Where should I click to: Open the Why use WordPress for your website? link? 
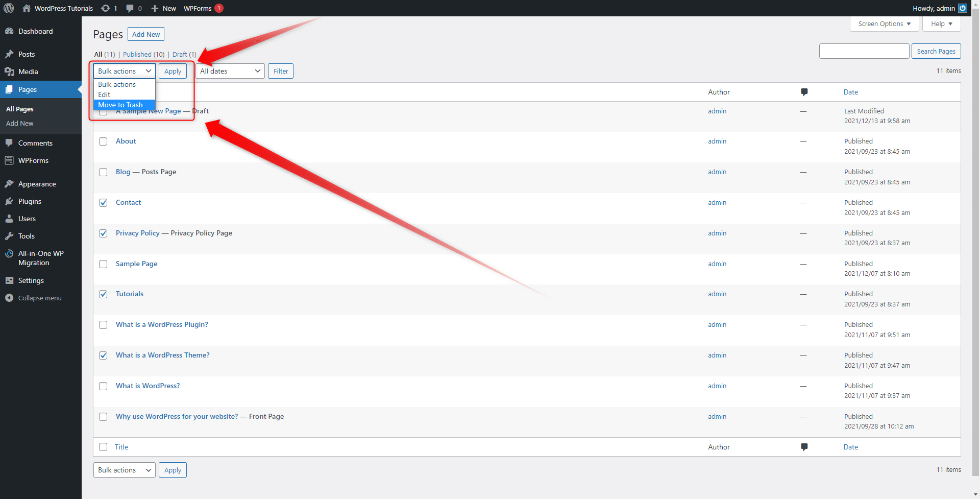click(177, 416)
